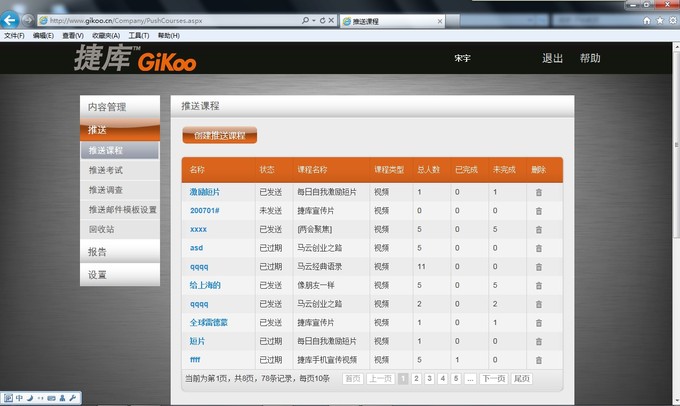Open the 文件(F) menu
Screen dimensions: 680x406
(x=14, y=36)
